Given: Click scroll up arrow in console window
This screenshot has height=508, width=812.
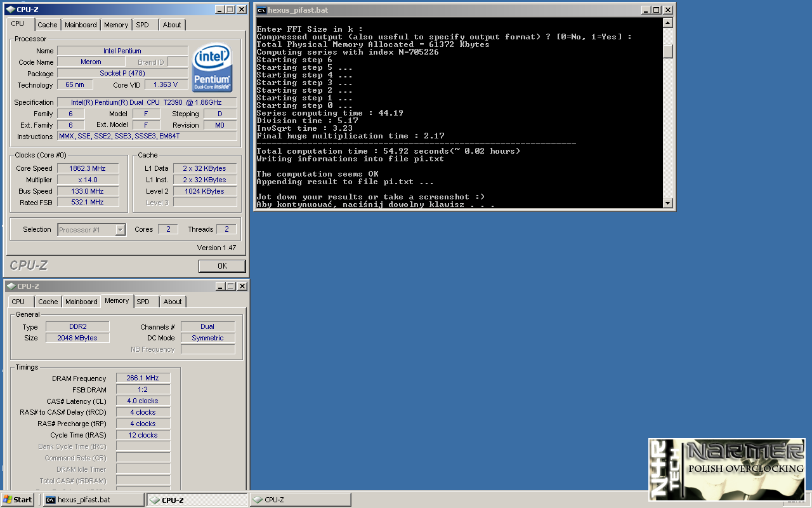Looking at the screenshot, I should tap(667, 23).
